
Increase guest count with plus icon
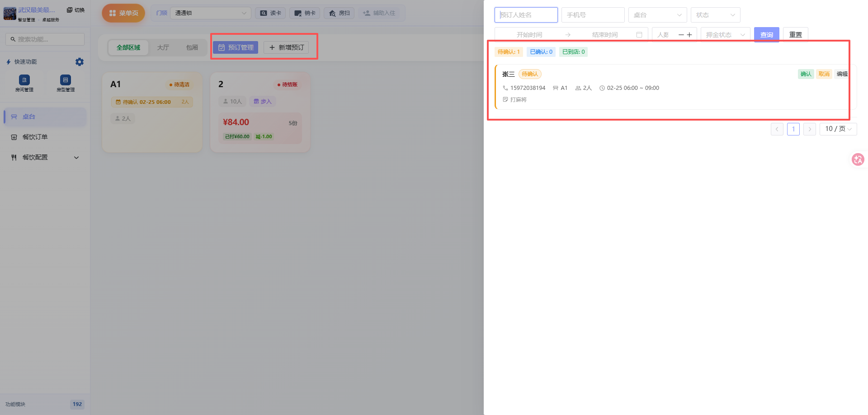(x=689, y=35)
